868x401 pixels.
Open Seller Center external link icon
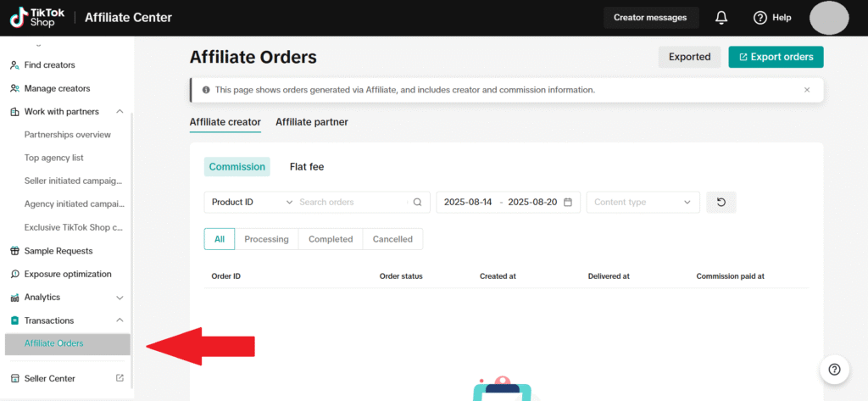tap(120, 378)
